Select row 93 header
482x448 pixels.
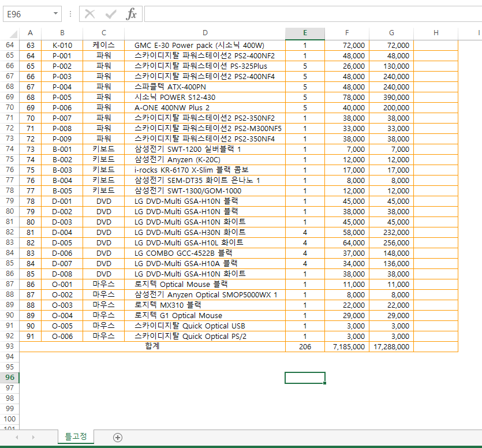(10, 346)
